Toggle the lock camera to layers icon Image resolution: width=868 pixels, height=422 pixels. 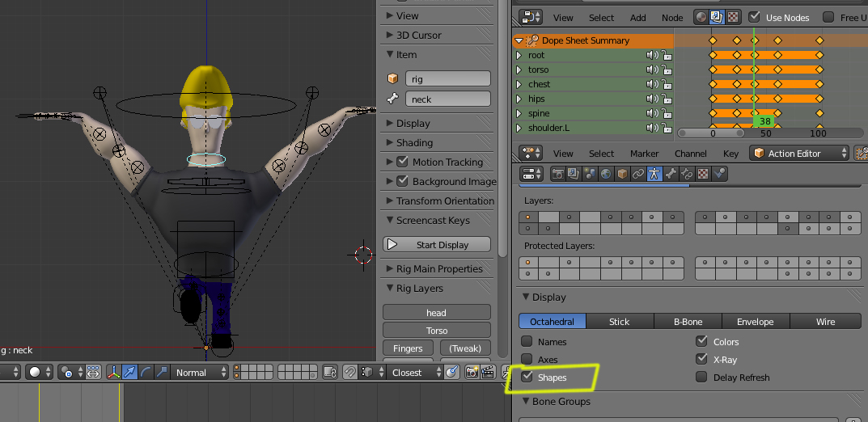point(331,372)
